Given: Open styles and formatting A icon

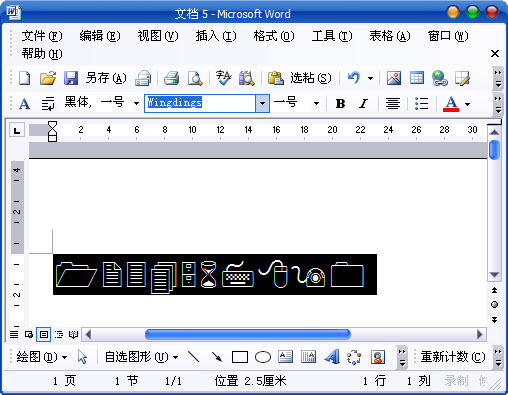Looking at the screenshot, I should click(x=24, y=104).
